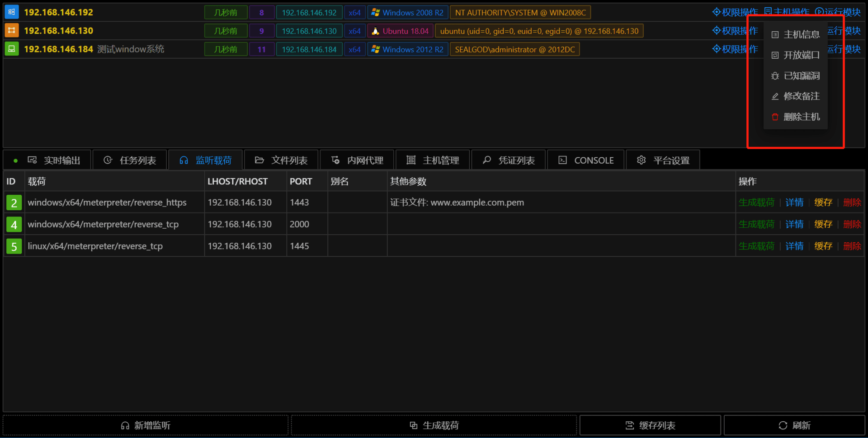Screen dimensions: 868x438
Task: Click session tag 11 for Windows 2012 host
Action: (x=262, y=49)
